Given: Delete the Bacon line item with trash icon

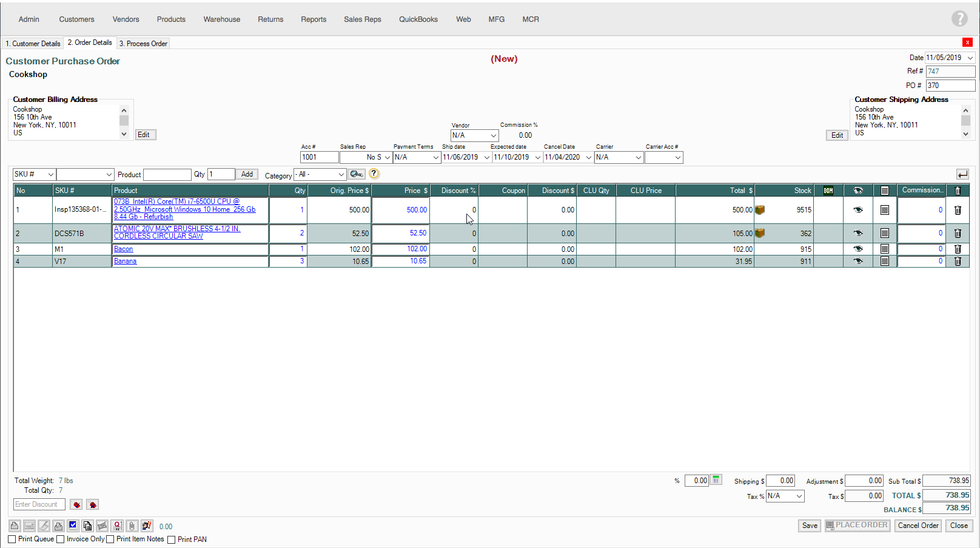Looking at the screenshot, I should pos(958,249).
